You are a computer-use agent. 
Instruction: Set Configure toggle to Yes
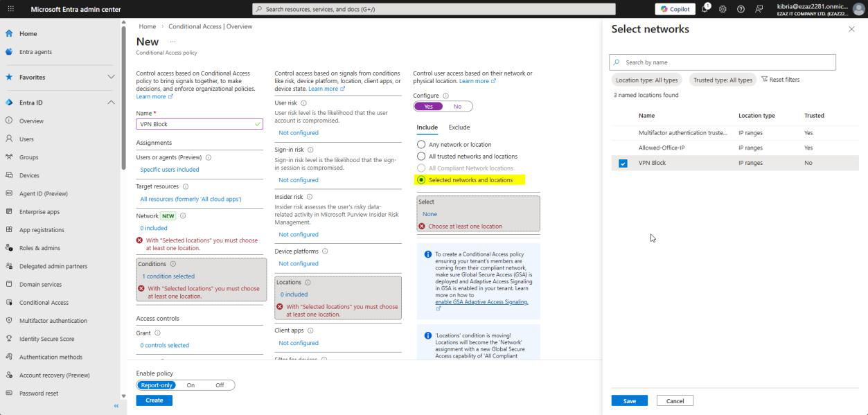coord(428,107)
